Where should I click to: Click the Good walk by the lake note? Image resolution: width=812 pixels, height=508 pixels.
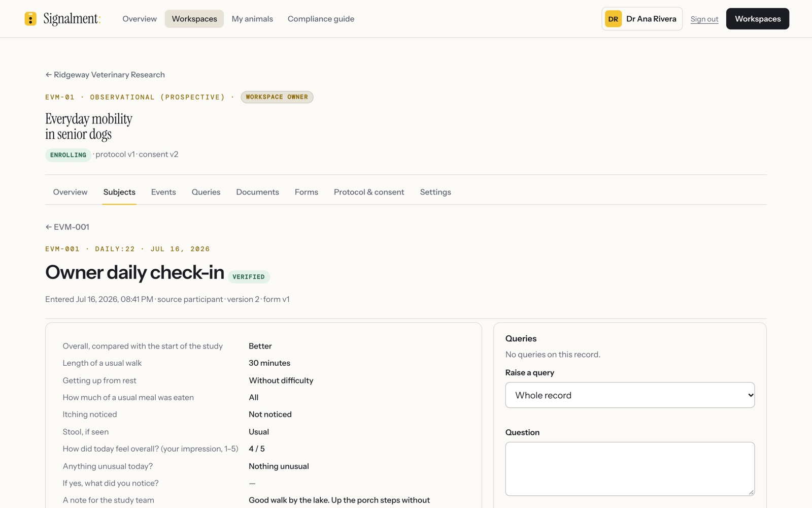339,500
